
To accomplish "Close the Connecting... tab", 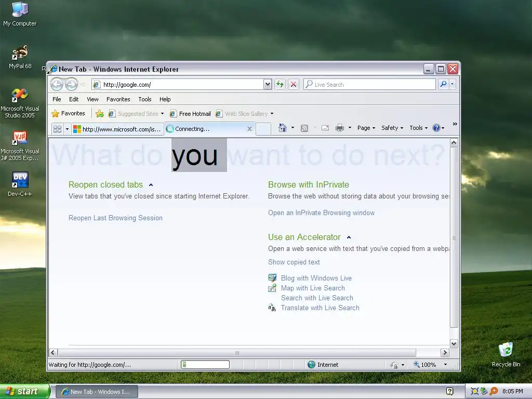I will (x=250, y=129).
